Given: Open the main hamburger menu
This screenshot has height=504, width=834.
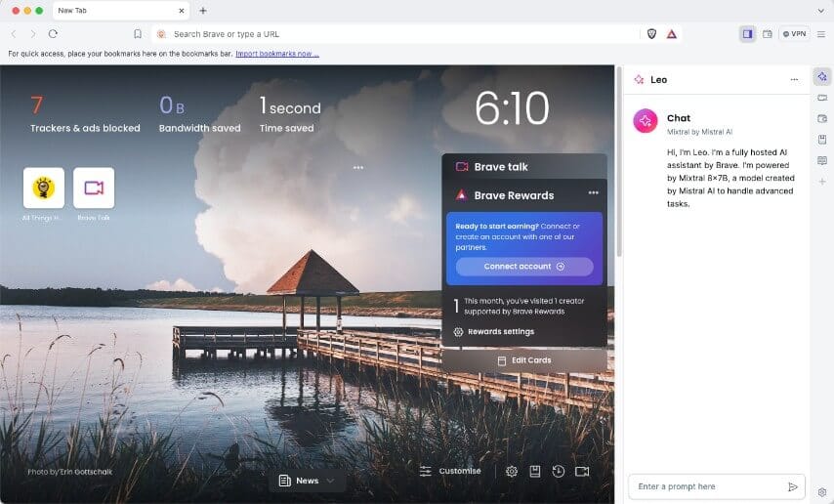Looking at the screenshot, I should click(x=821, y=34).
